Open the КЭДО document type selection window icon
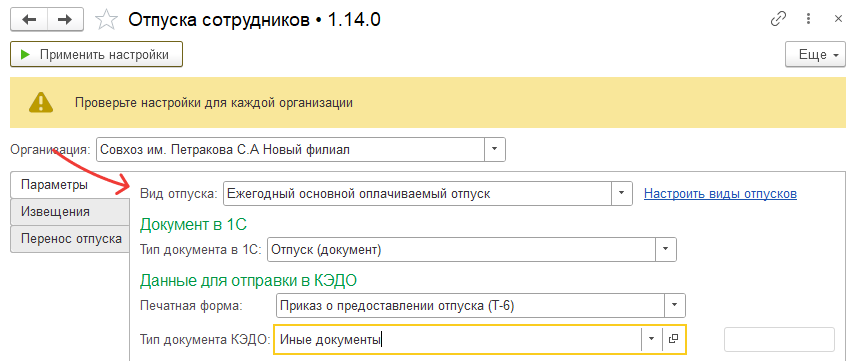 (x=674, y=339)
